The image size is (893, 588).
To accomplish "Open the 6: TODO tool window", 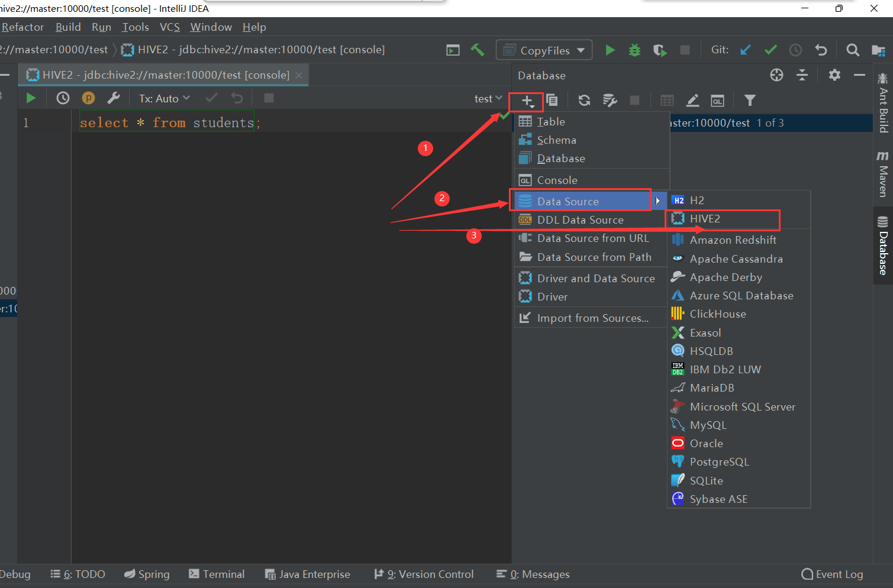I will coord(78,574).
